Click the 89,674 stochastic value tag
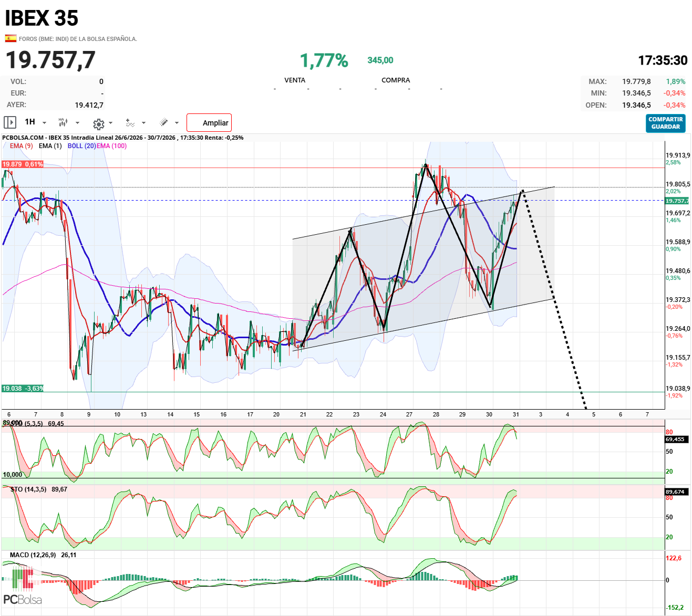This screenshot has height=616, width=692. 675,492
